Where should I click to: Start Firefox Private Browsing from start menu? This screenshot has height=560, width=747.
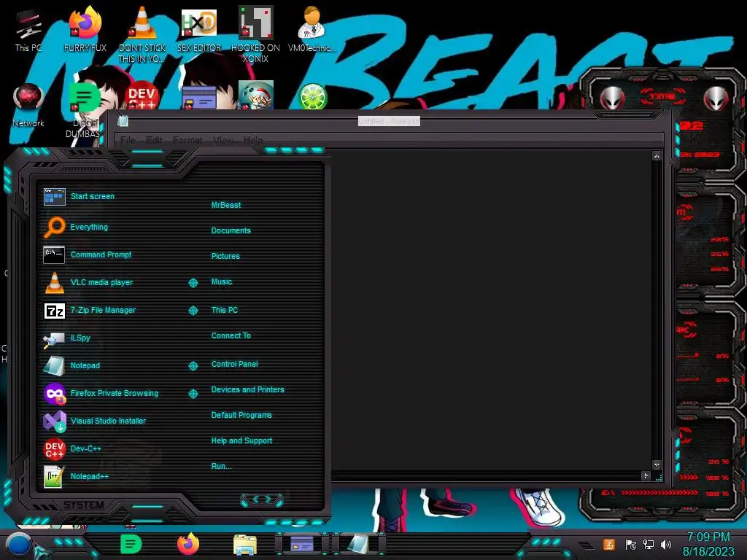102,393
